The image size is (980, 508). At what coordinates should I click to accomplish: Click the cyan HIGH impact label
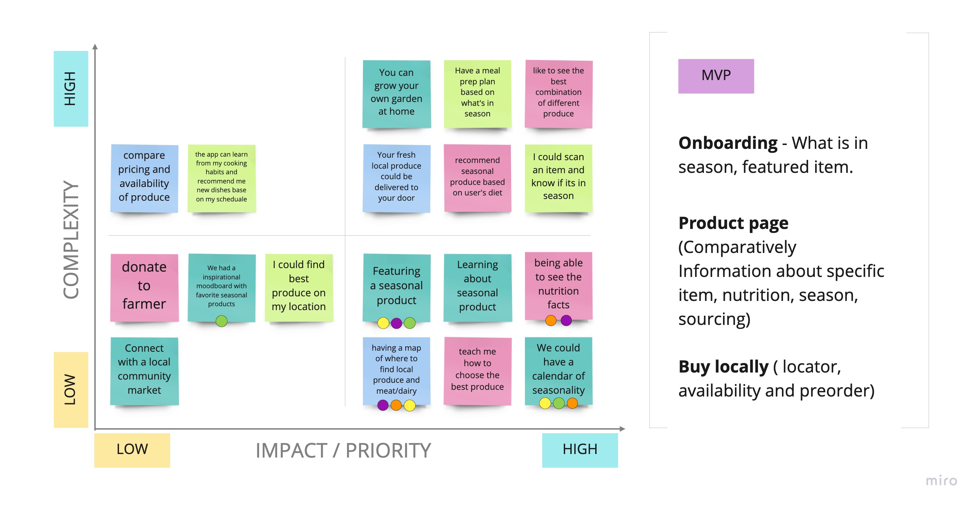(x=580, y=450)
